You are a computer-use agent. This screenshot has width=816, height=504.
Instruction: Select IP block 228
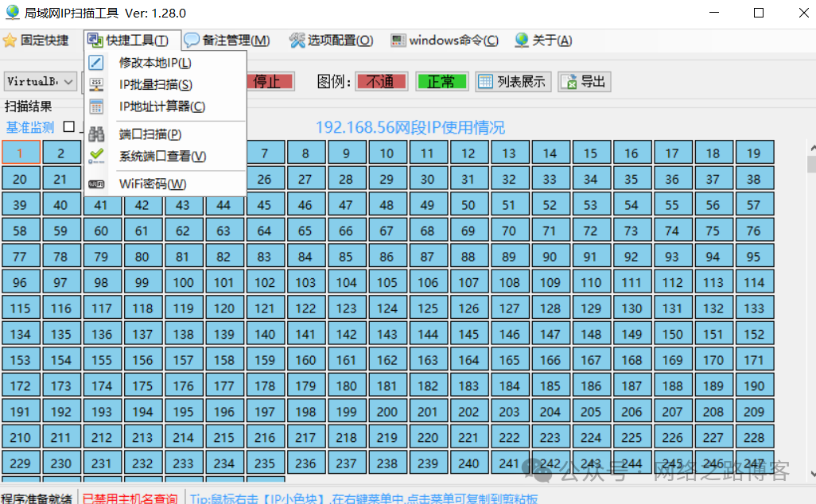(755, 437)
